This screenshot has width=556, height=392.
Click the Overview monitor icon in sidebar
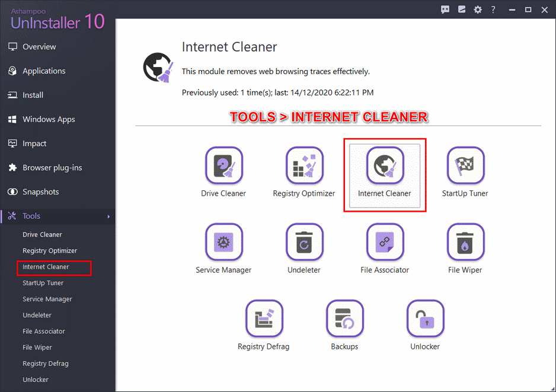(x=13, y=47)
